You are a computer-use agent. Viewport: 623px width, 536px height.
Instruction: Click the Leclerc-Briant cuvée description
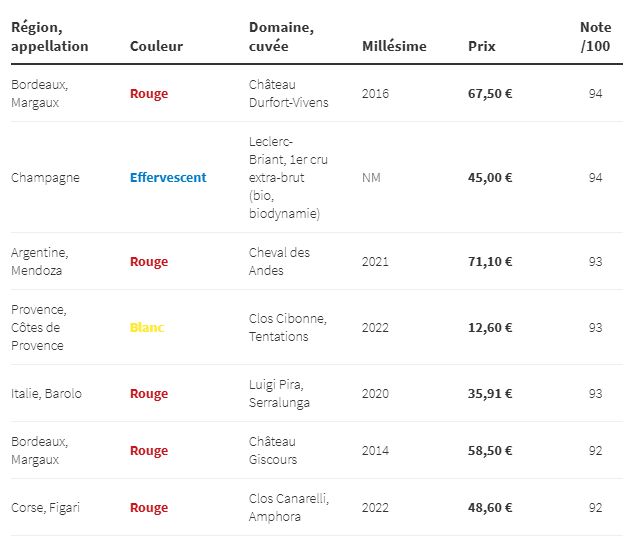(288, 178)
